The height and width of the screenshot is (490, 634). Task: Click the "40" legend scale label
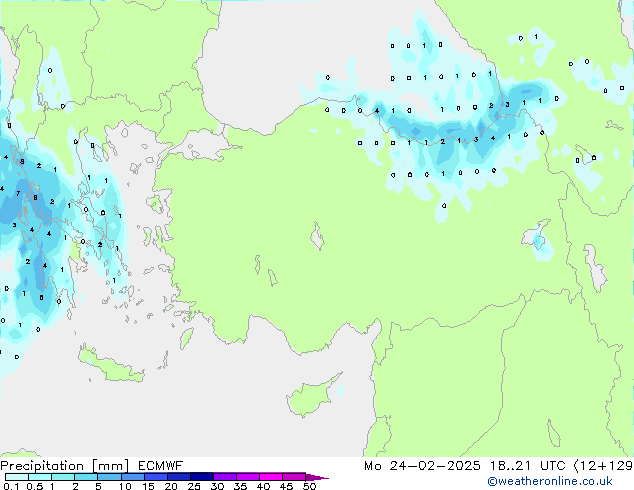pyautogui.click(x=263, y=486)
